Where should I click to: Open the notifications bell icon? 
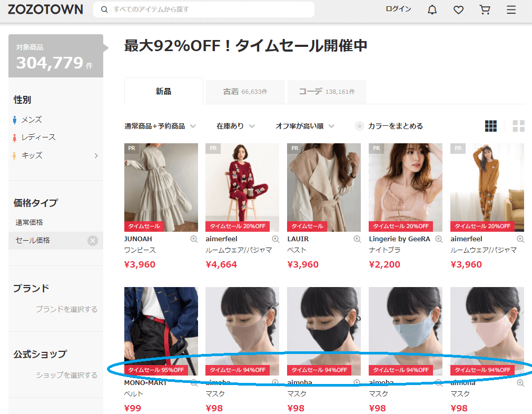pos(432,10)
